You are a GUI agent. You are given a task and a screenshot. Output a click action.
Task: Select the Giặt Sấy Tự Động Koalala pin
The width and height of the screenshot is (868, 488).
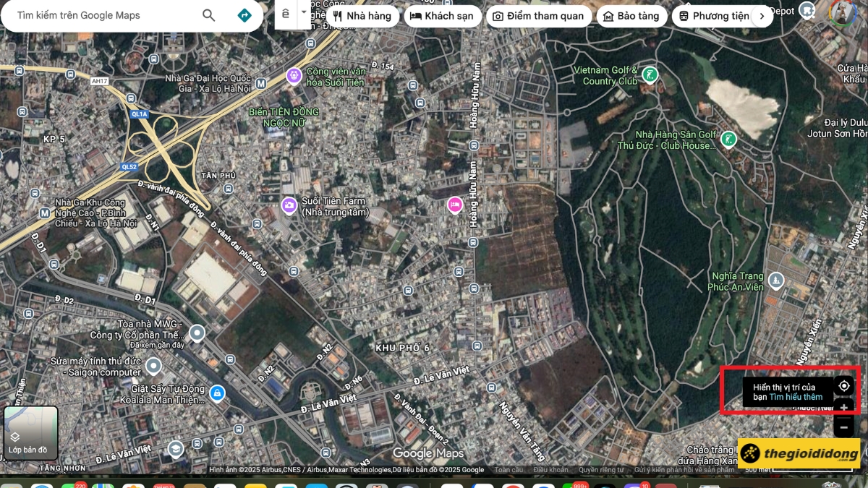tap(216, 393)
